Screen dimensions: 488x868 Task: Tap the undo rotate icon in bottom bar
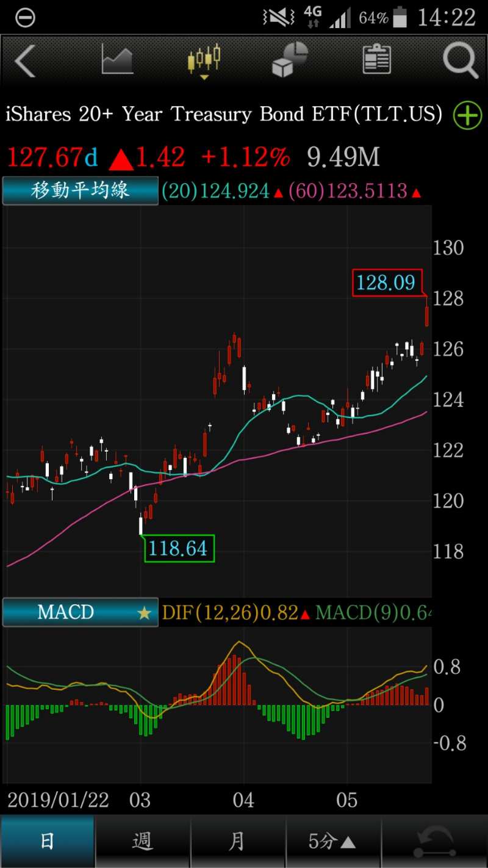pos(434,842)
